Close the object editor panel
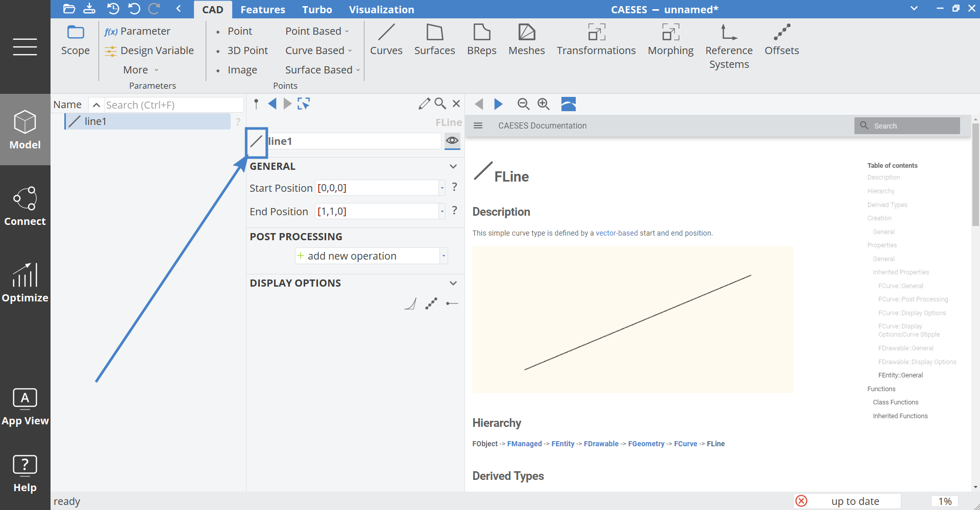The image size is (980, 510). 456,104
